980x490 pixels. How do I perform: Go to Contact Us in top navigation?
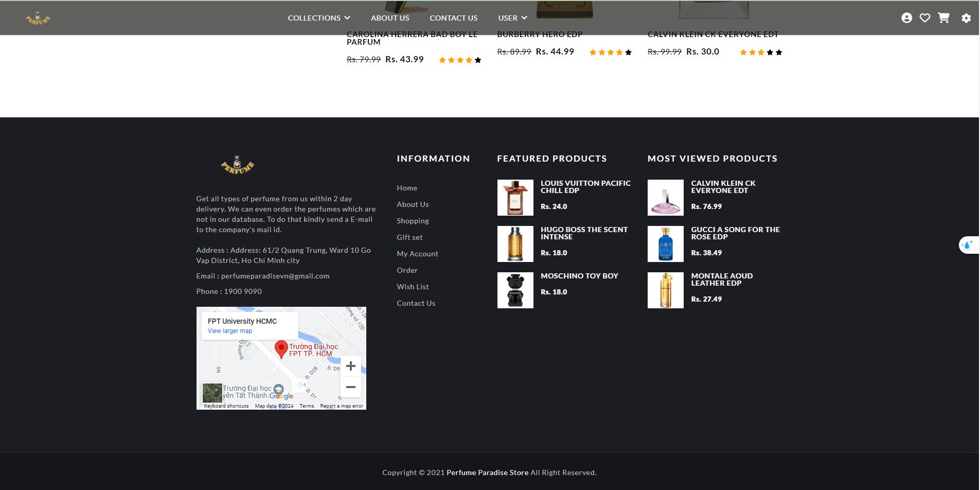point(454,18)
